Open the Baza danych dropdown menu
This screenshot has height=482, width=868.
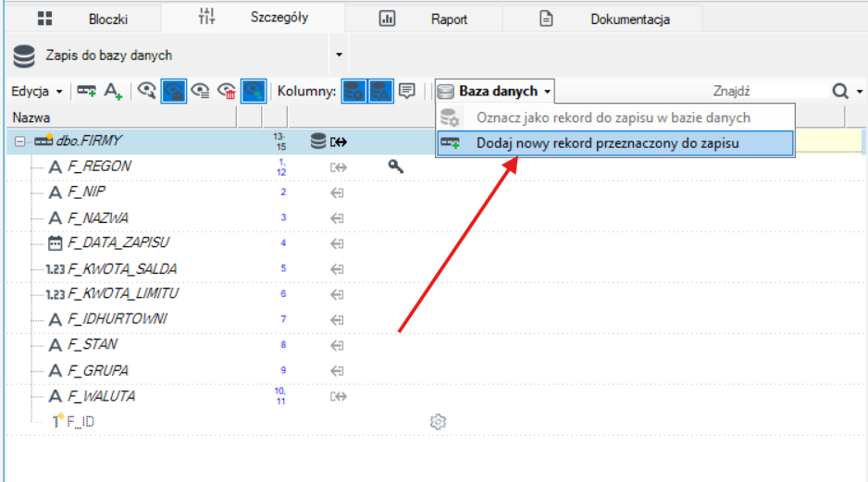pos(495,91)
